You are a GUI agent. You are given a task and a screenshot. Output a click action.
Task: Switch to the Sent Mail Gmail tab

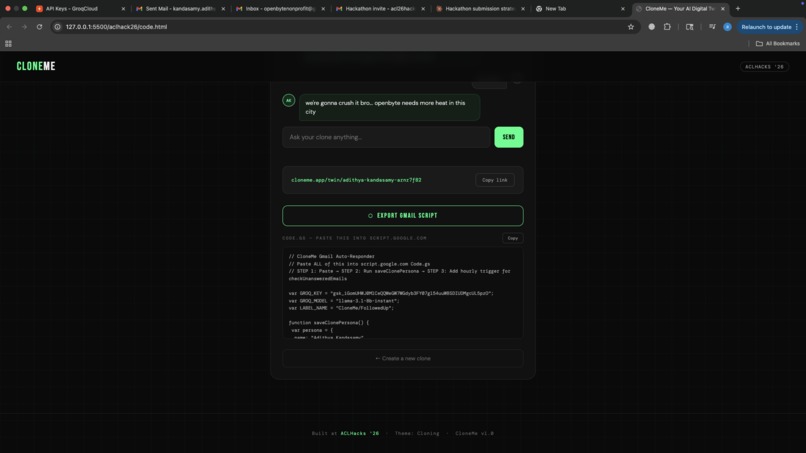coord(179,9)
